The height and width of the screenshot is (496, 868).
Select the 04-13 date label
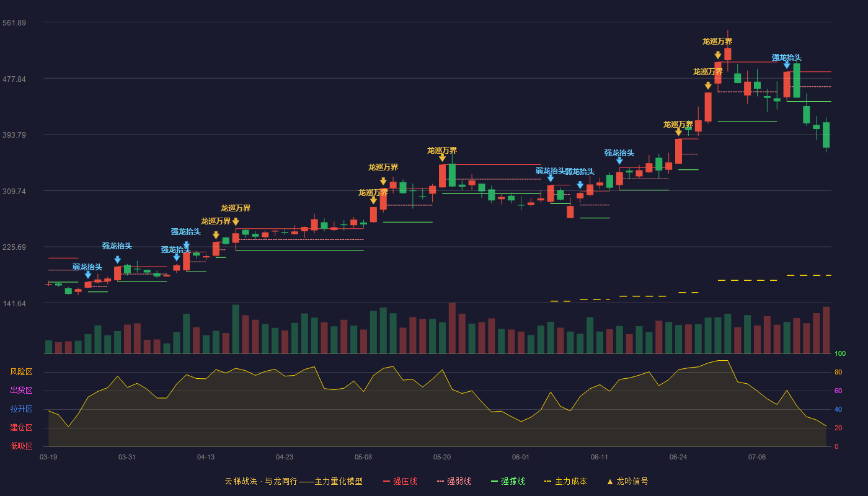point(206,457)
